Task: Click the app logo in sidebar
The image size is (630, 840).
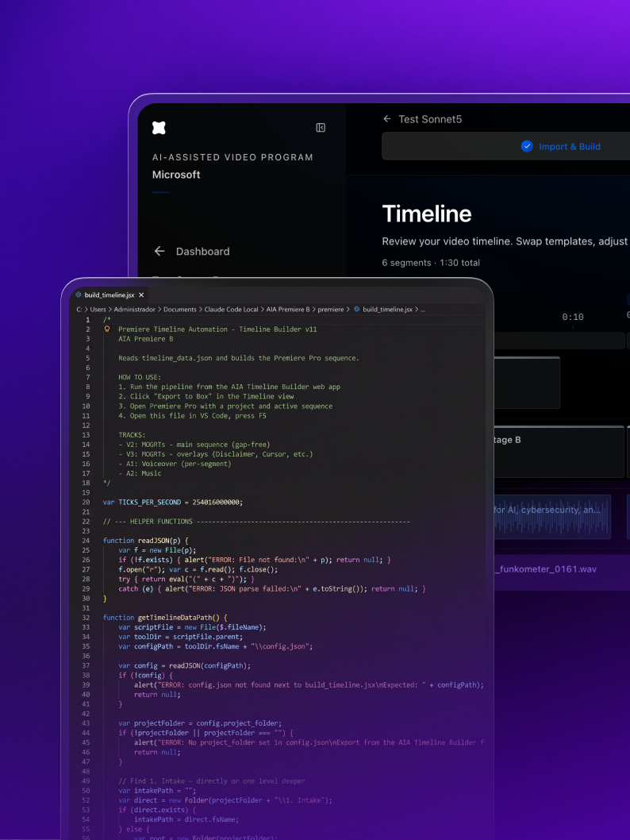Action: coord(159,128)
